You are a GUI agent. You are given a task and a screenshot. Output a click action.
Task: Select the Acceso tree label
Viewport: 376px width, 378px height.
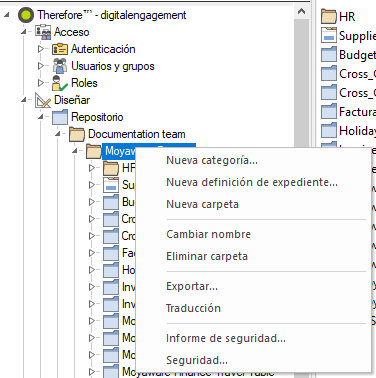click(72, 32)
